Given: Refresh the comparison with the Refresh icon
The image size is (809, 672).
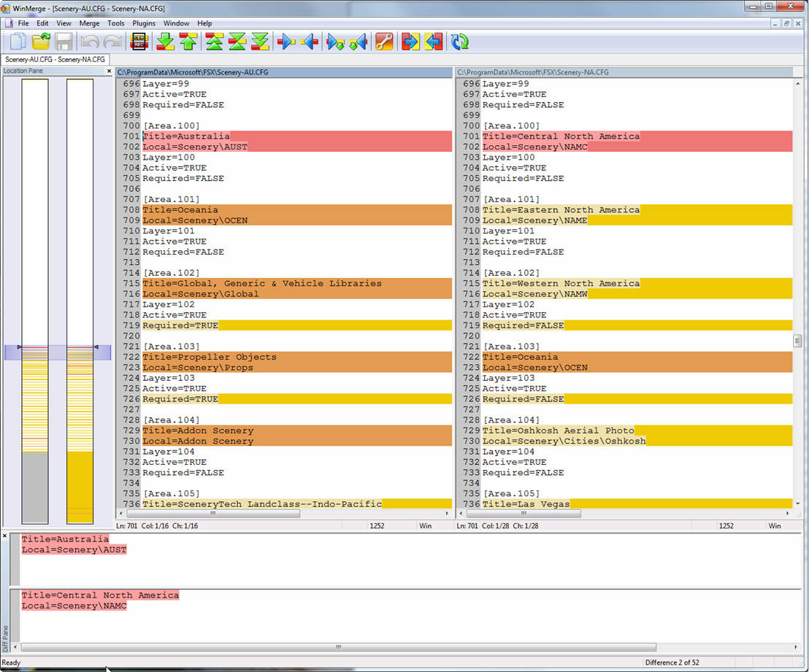Looking at the screenshot, I should [x=459, y=42].
